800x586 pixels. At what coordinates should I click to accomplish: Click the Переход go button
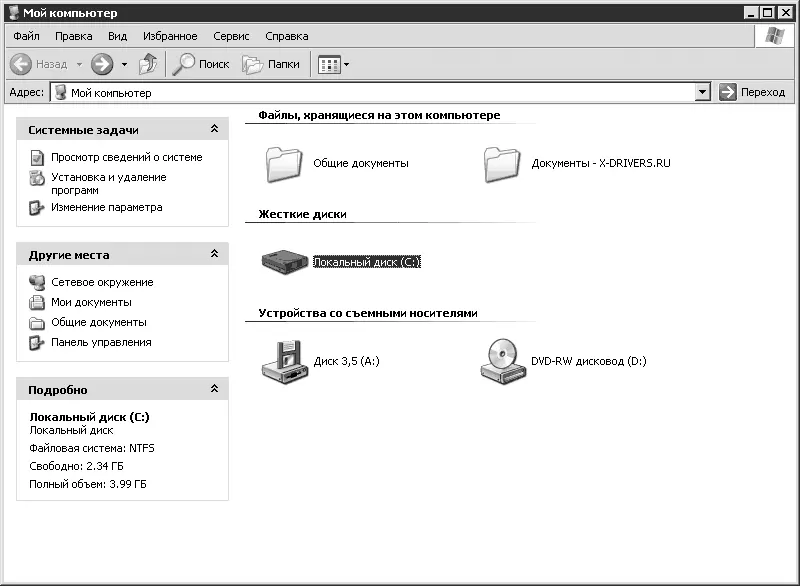pyautogui.click(x=752, y=92)
